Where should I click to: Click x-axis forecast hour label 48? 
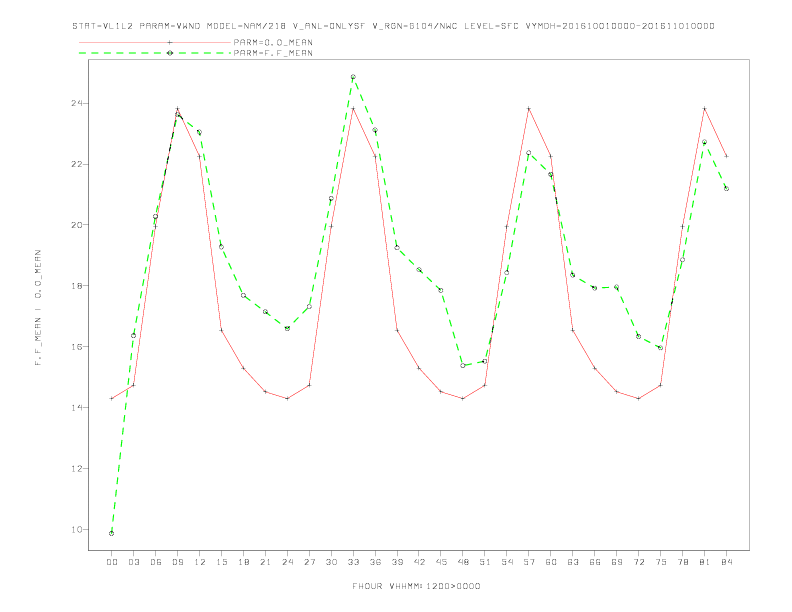(x=463, y=562)
